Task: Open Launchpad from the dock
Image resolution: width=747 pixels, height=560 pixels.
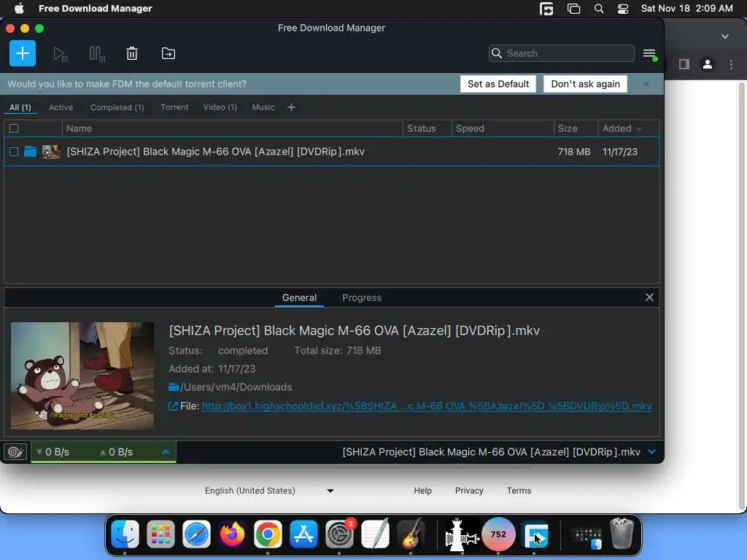Action: [x=160, y=534]
